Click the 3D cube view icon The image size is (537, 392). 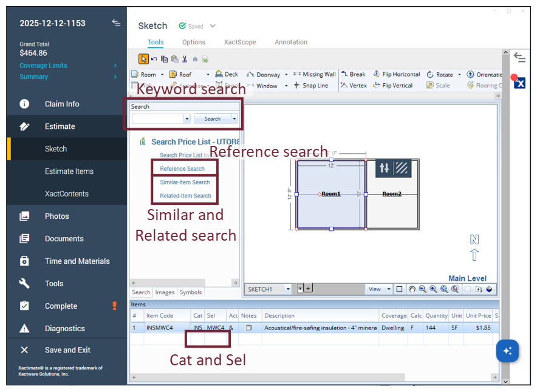click(x=489, y=289)
